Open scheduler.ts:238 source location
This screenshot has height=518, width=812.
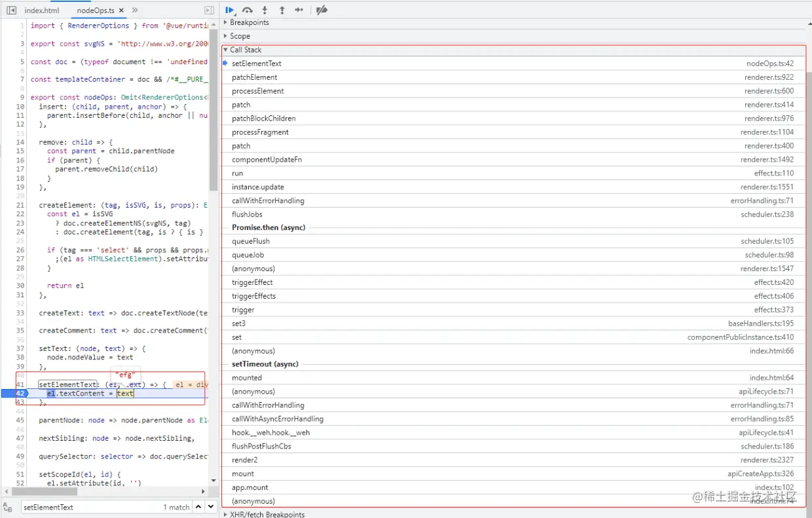pyautogui.click(x=767, y=215)
